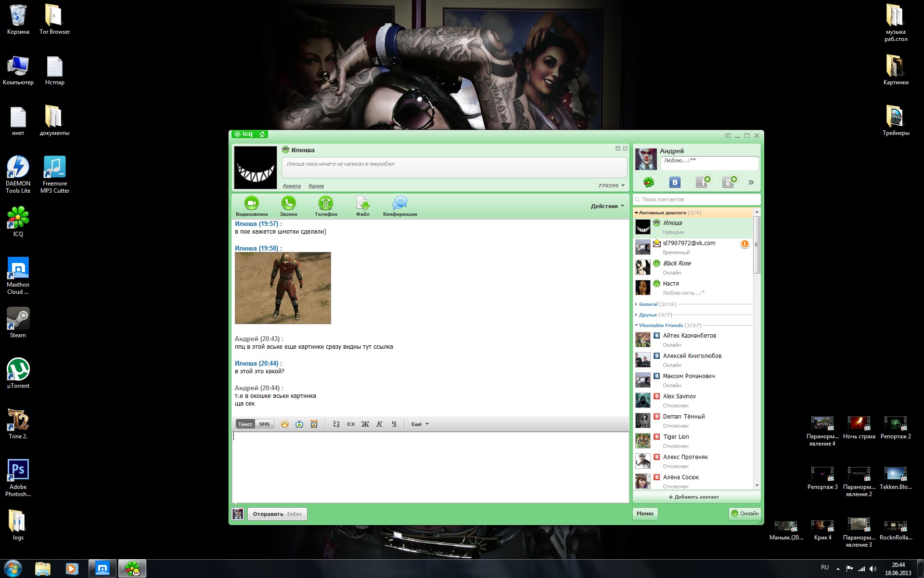The image size is (924, 578).
Task: Click the Звонок voice call icon
Action: pos(289,206)
